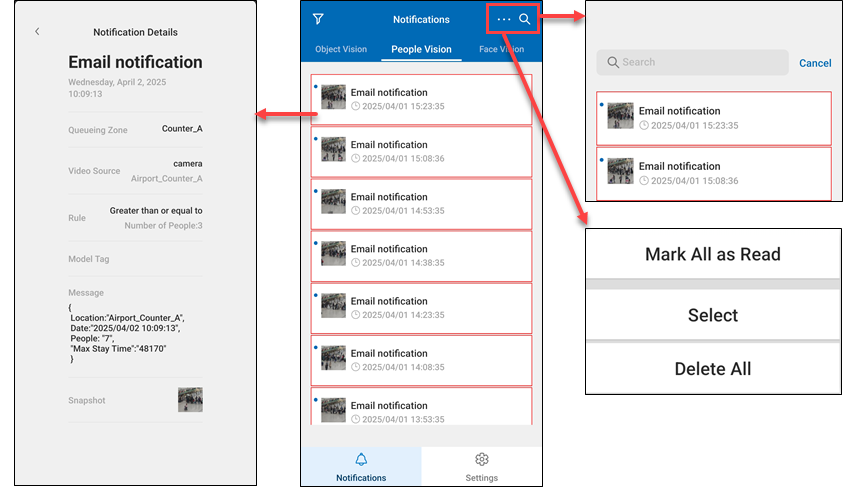
Task: Open the email notification from 14:08:35
Action: (421, 359)
